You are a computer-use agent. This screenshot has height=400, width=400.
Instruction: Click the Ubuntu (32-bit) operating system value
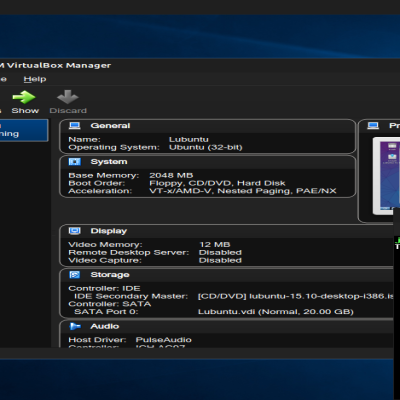(206, 147)
